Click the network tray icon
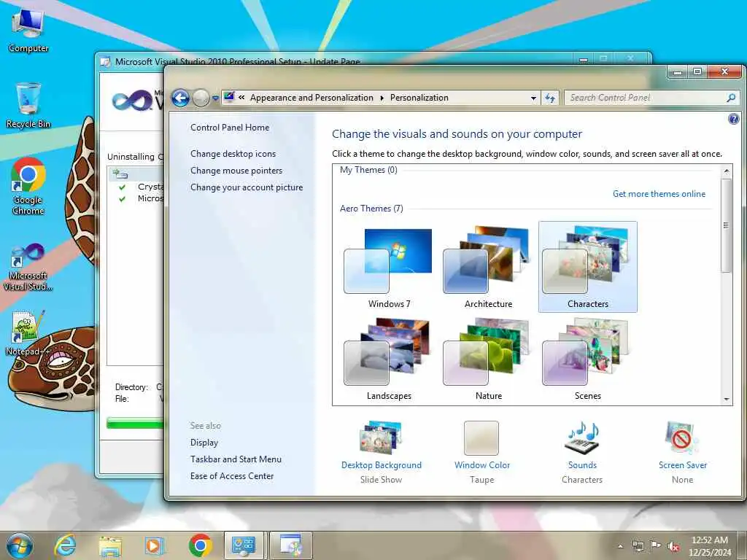Screen dimensions: 747x560 click(x=638, y=546)
